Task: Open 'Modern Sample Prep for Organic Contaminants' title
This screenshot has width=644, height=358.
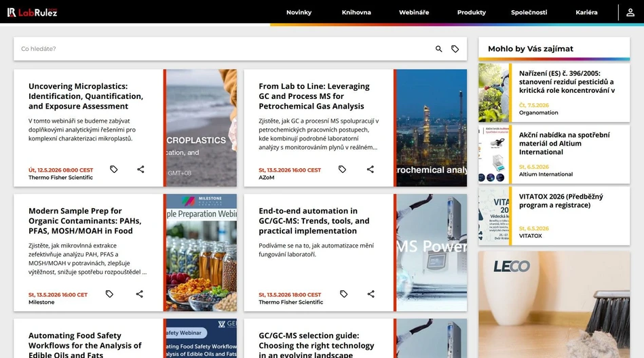Action: (x=85, y=221)
